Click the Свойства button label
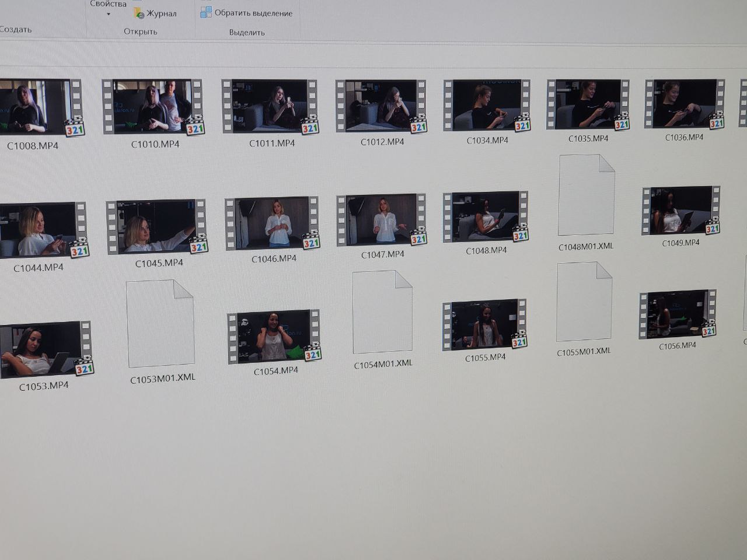 [108, 4]
